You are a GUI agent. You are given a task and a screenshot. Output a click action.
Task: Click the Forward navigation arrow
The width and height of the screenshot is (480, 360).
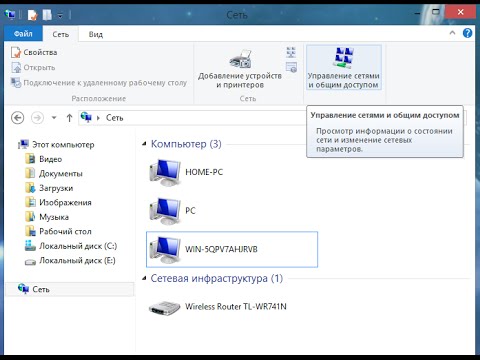tap(37, 118)
